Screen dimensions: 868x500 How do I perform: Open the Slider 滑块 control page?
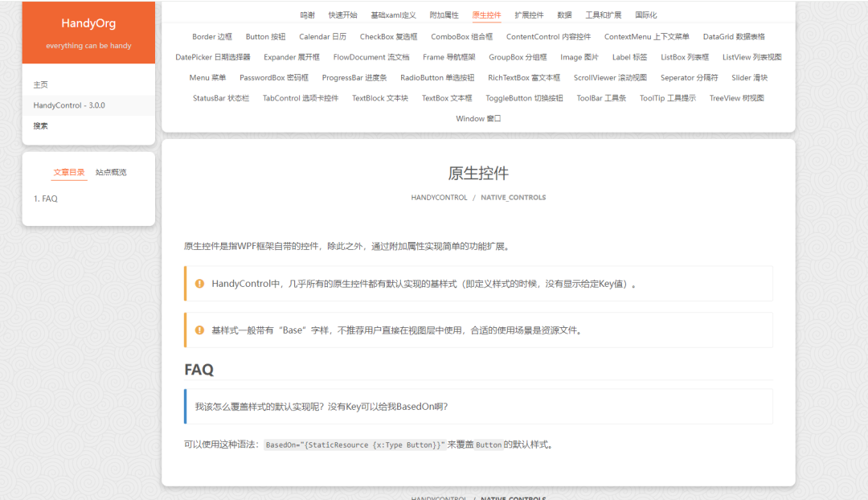tap(749, 78)
